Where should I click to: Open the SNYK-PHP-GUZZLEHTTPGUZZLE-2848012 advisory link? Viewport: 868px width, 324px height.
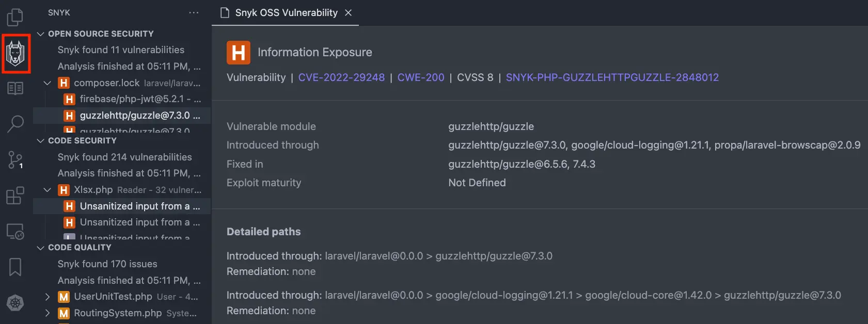[612, 77]
